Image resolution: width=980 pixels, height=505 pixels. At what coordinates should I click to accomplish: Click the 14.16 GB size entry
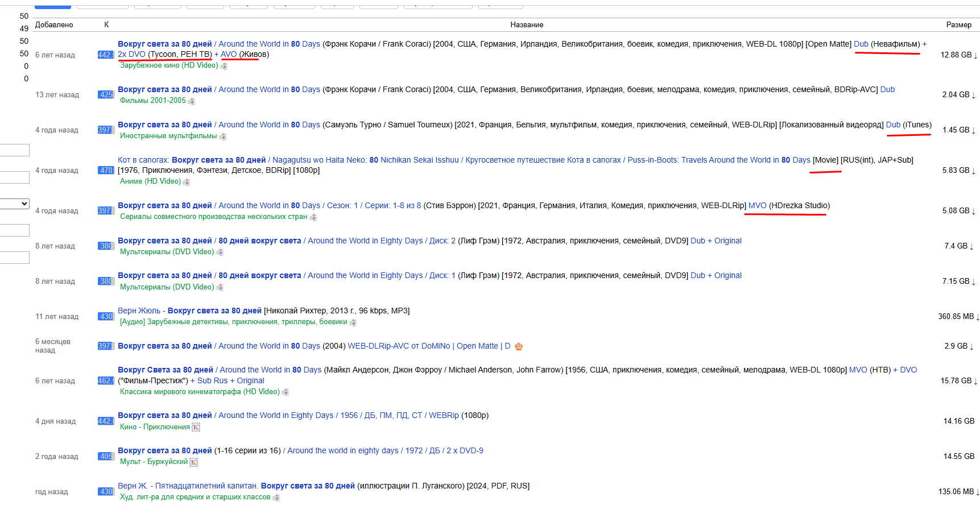tap(959, 421)
